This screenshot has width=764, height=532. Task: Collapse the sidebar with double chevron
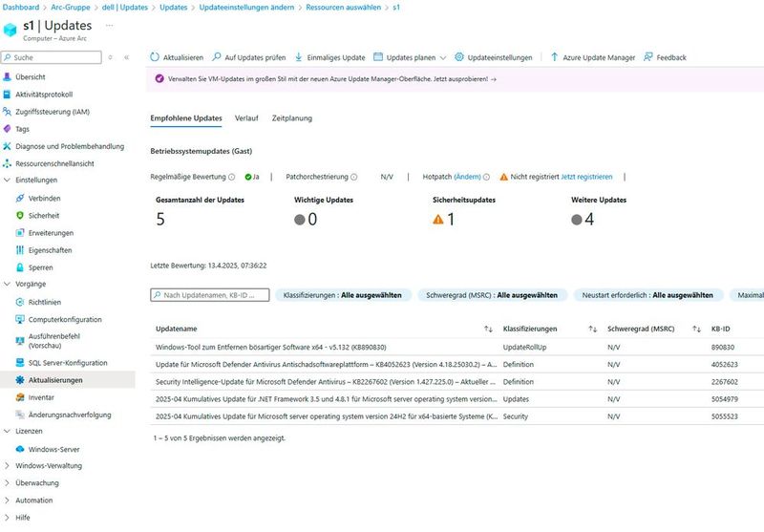tap(127, 57)
